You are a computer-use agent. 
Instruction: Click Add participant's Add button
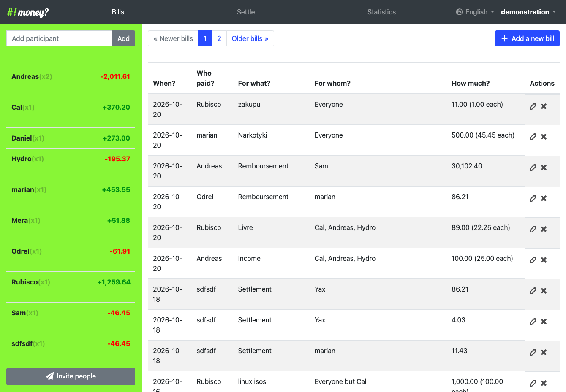(123, 38)
